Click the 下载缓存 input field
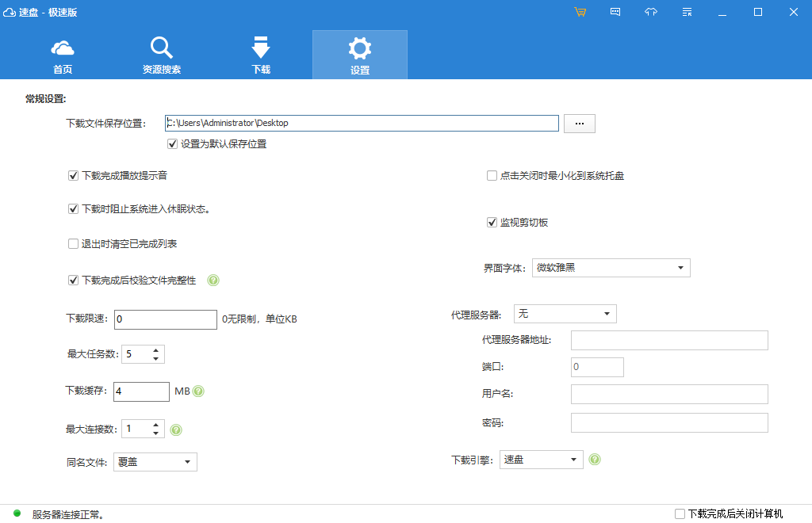812x523 pixels. pyautogui.click(x=141, y=391)
